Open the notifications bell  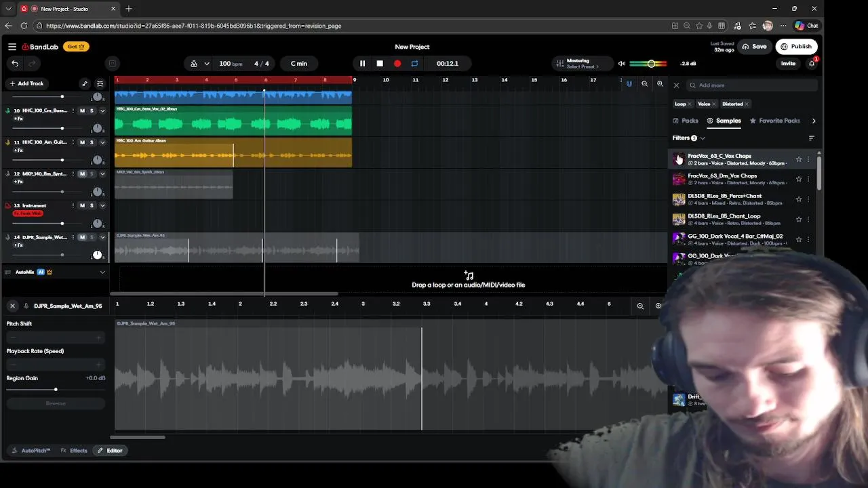point(812,64)
